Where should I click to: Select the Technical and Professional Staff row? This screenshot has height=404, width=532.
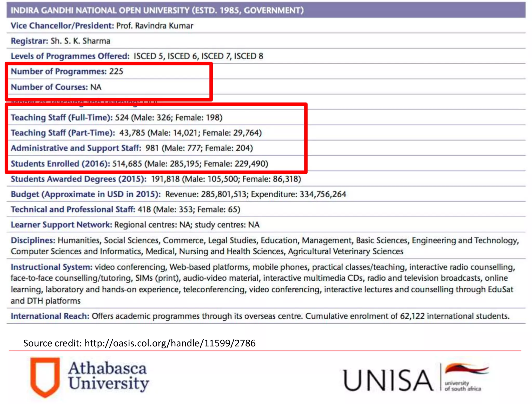click(266, 209)
